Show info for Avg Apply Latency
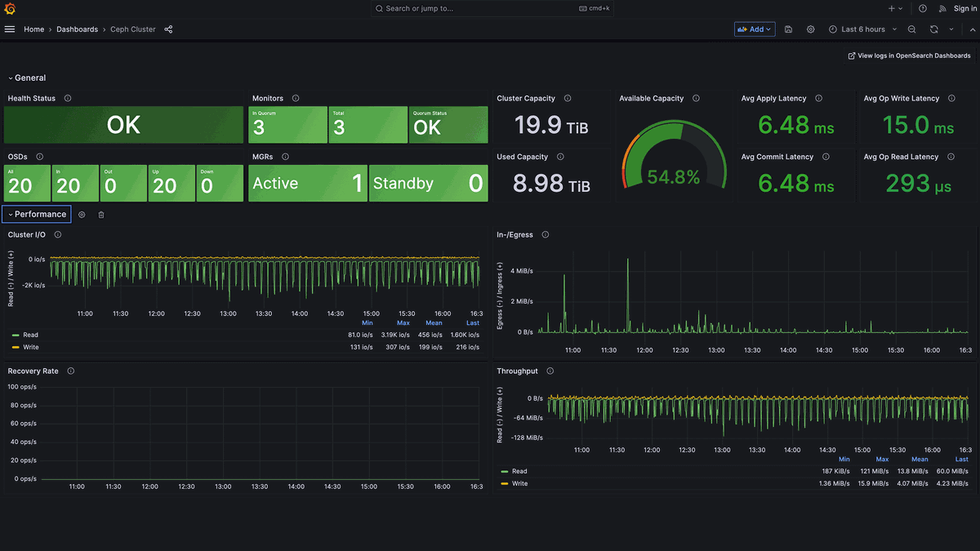This screenshot has width=980, height=551. click(x=818, y=99)
